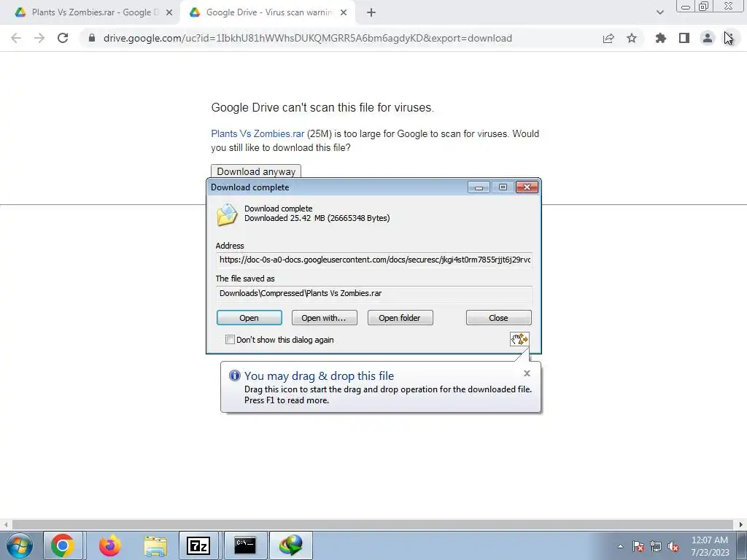
Task: Dismiss the drag & drop tooltip balloon
Action: click(527, 373)
